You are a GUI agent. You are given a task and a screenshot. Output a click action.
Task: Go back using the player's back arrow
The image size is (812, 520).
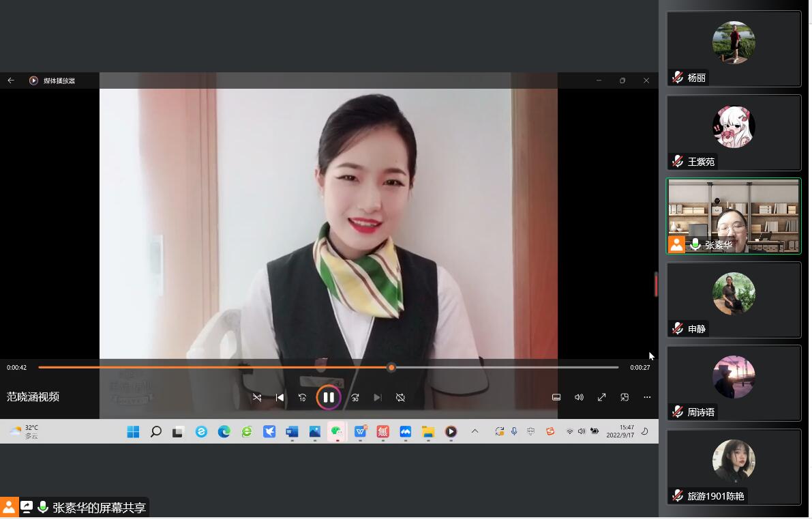coord(11,81)
